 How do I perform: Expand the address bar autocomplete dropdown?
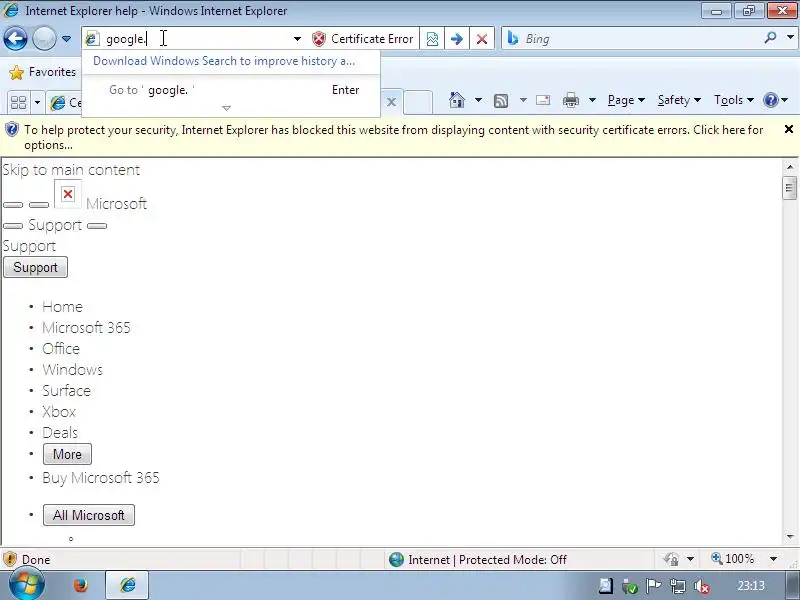297,39
